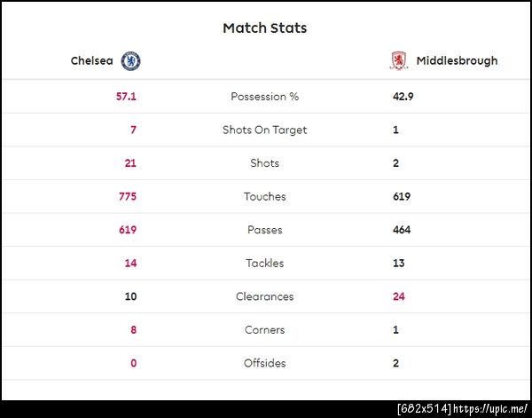Select the Shots On Target row label
This screenshot has width=532, height=418.
click(x=264, y=130)
